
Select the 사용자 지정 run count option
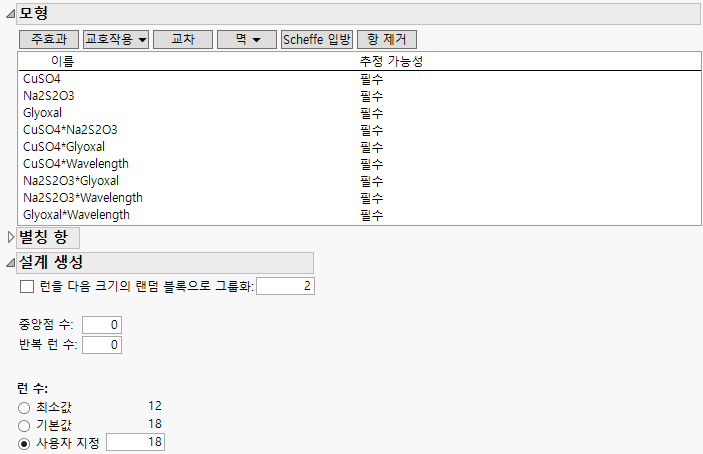(24, 444)
